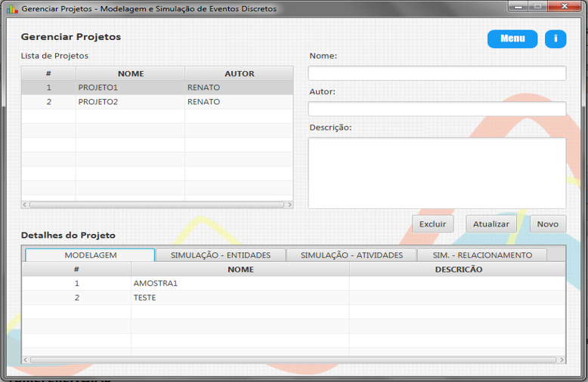Select the SIMULAÇÃO - ATIVIDADES tab
Screen dimensions: 588x382
click(351, 255)
